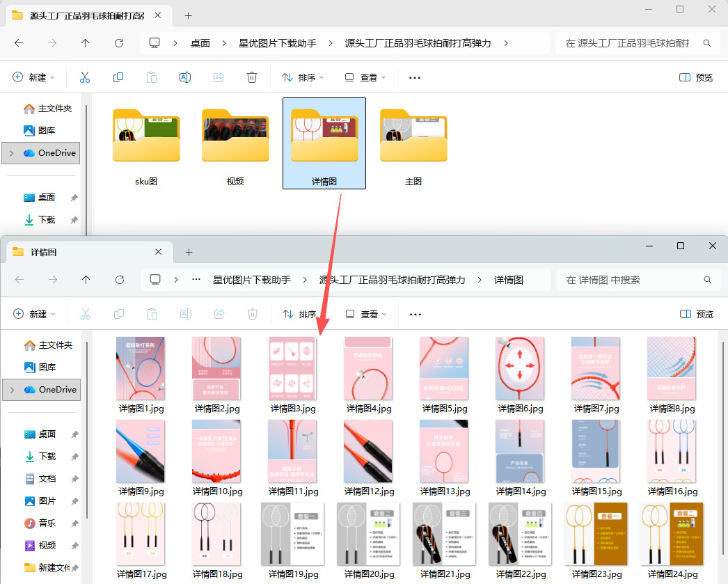Expand the OneDrive node in the lower sidebar
728x584 pixels.
(x=12, y=390)
